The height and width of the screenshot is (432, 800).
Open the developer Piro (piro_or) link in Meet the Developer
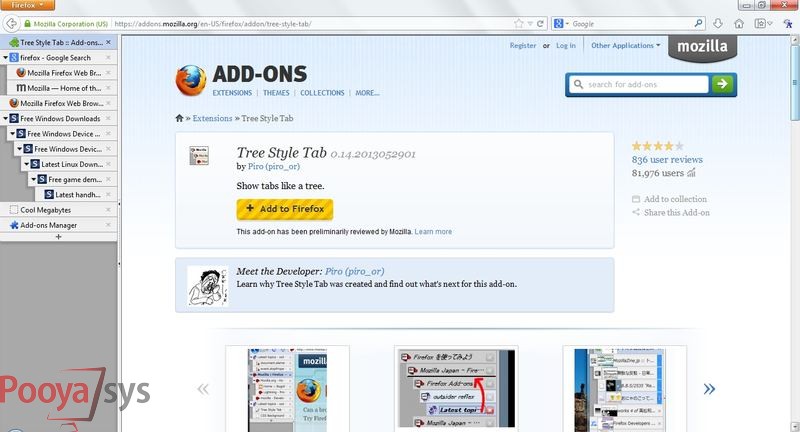pyautogui.click(x=355, y=271)
